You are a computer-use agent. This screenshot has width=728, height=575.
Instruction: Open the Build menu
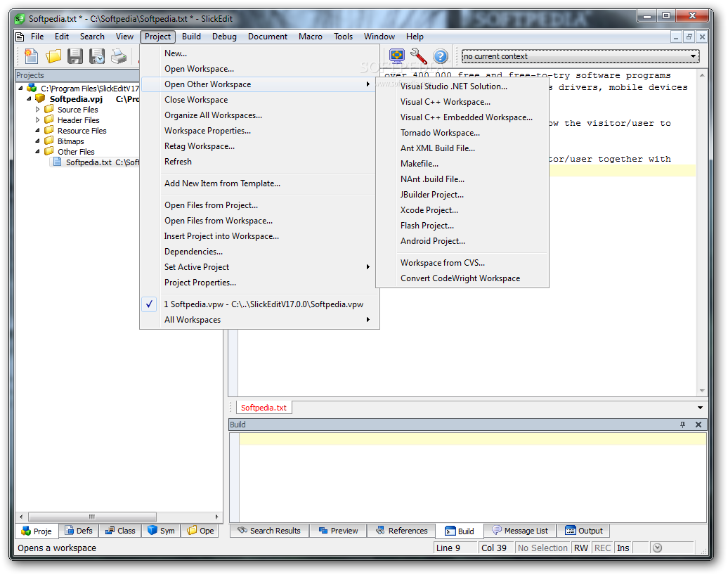click(191, 37)
